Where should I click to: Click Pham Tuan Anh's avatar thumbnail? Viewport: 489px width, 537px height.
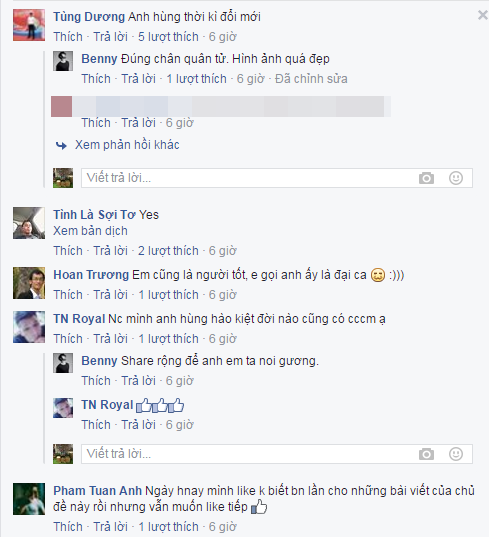(29, 499)
